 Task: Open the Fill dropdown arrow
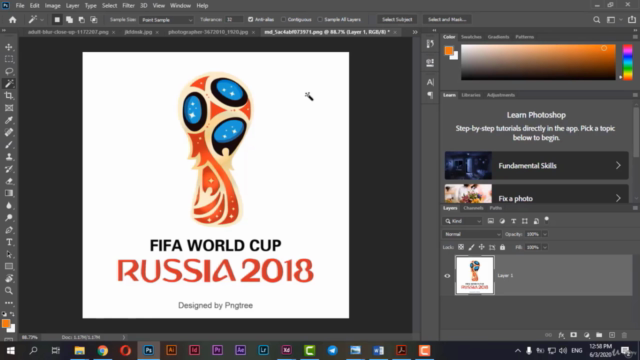click(545, 247)
